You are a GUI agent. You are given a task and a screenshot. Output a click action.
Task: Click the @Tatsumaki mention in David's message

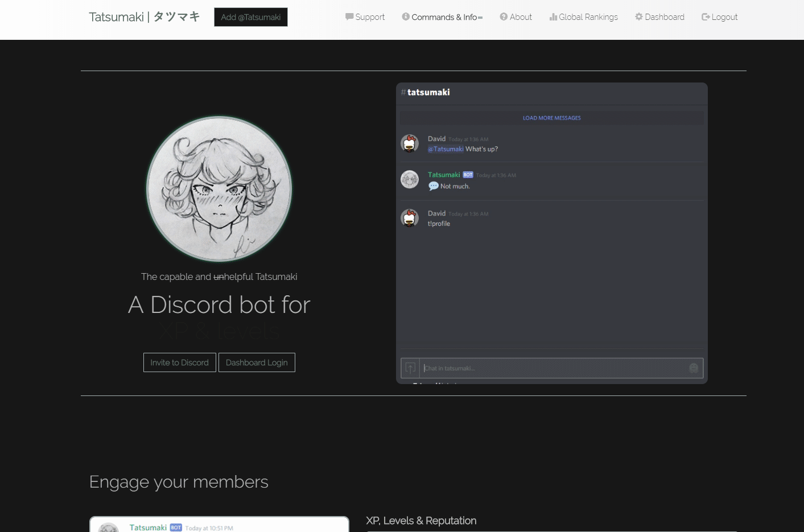(446, 149)
